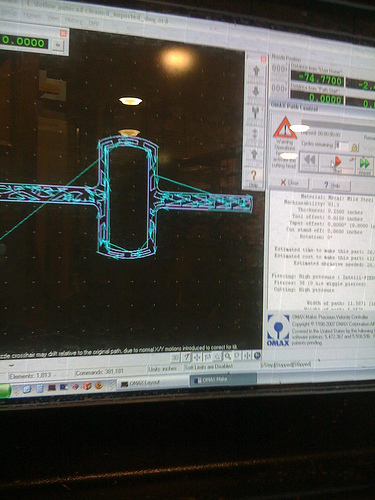
Task: Click the pan arrows icon in bottom toolbar
Action: pos(197,357)
